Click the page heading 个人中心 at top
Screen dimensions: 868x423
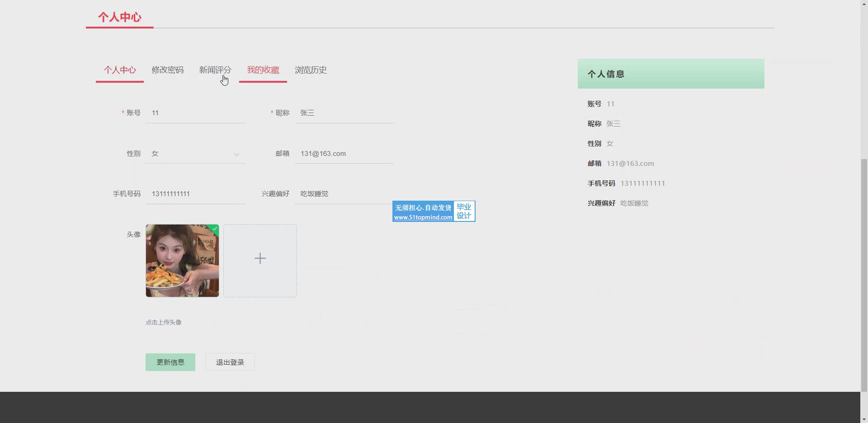120,17
